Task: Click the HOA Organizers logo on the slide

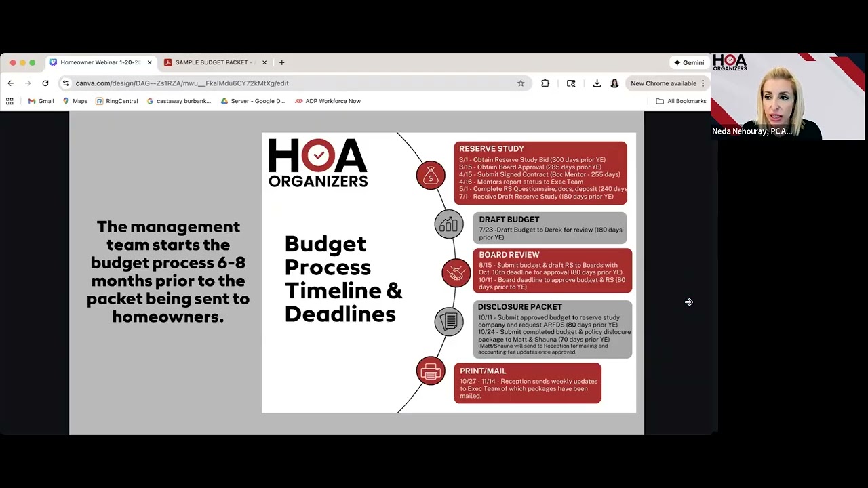Action: pyautogui.click(x=318, y=163)
